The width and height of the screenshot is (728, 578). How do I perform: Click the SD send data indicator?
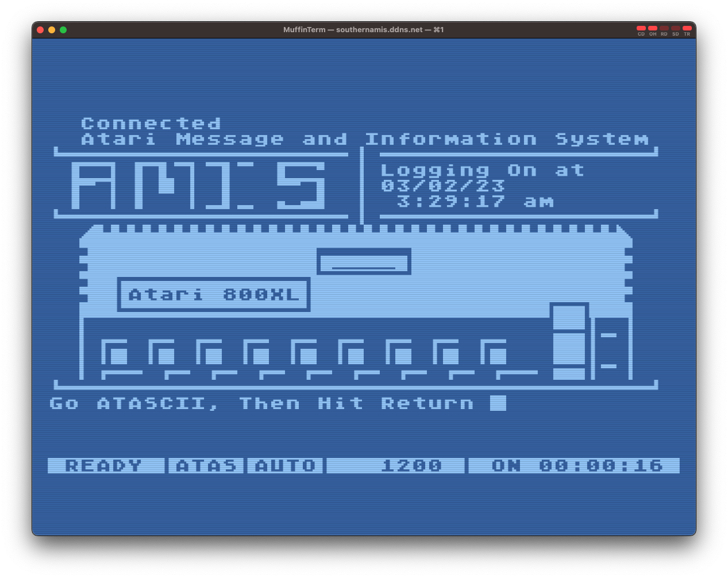click(x=676, y=28)
